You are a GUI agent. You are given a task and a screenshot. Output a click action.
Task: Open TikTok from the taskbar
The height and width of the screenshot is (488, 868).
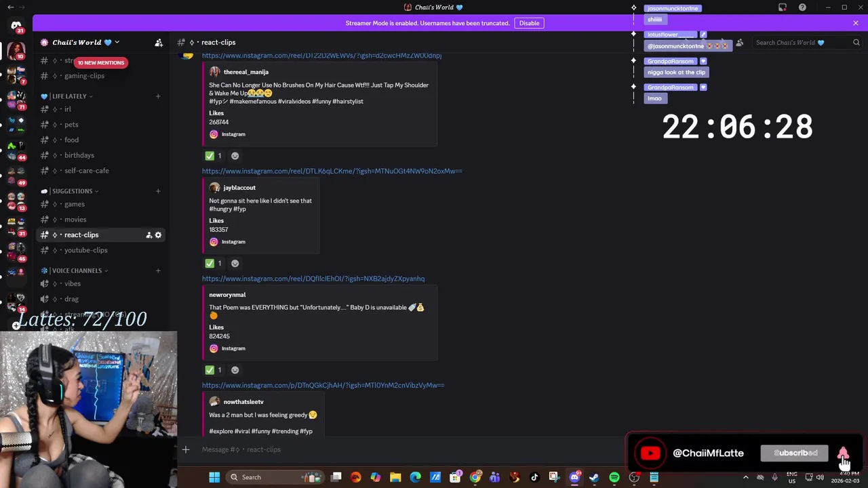[x=534, y=477]
